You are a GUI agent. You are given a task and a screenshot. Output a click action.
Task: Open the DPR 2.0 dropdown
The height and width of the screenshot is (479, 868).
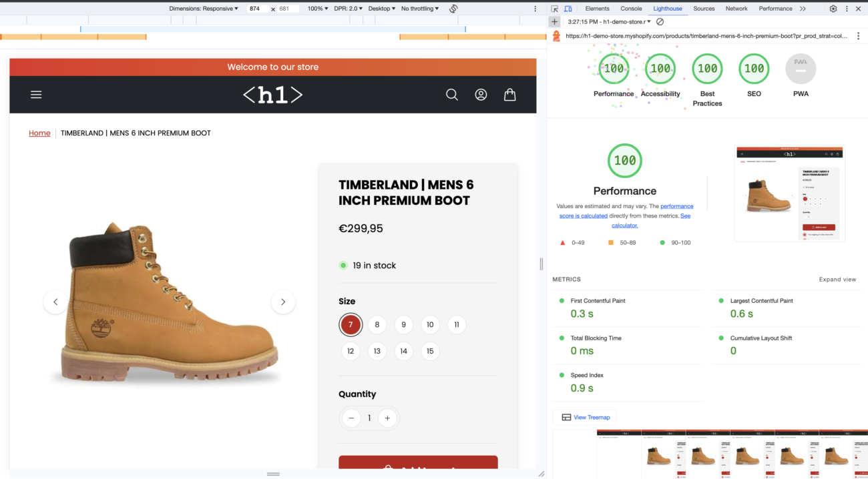click(x=349, y=9)
